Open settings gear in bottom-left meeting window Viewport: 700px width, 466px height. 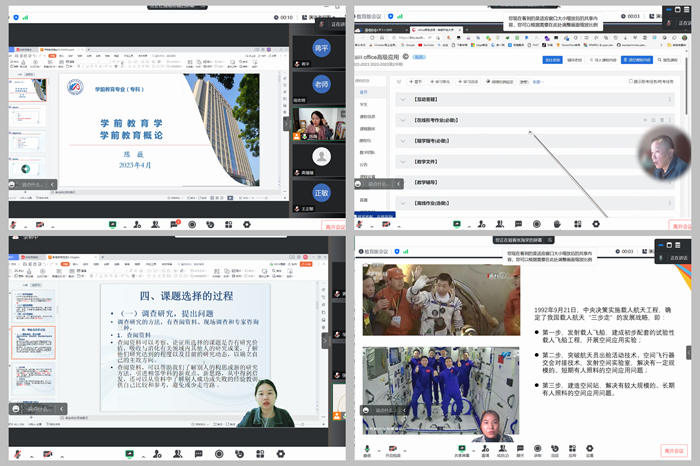pos(281,454)
